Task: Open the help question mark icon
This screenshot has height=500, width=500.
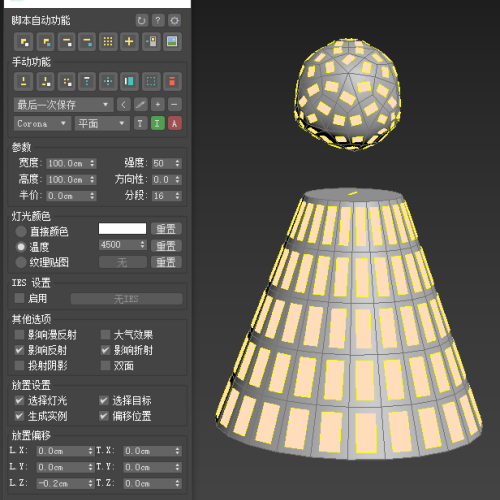Action: coord(158,21)
